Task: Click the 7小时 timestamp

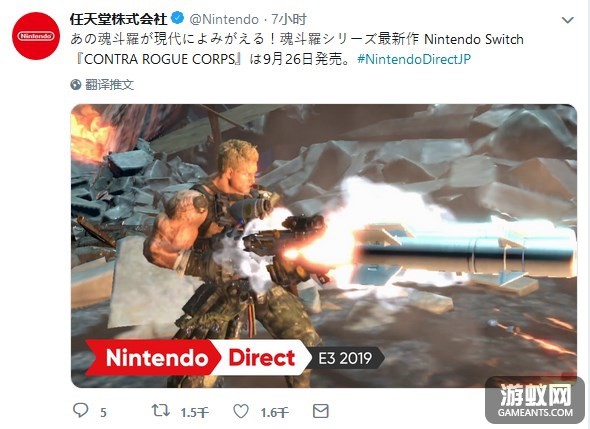Action: [x=289, y=19]
